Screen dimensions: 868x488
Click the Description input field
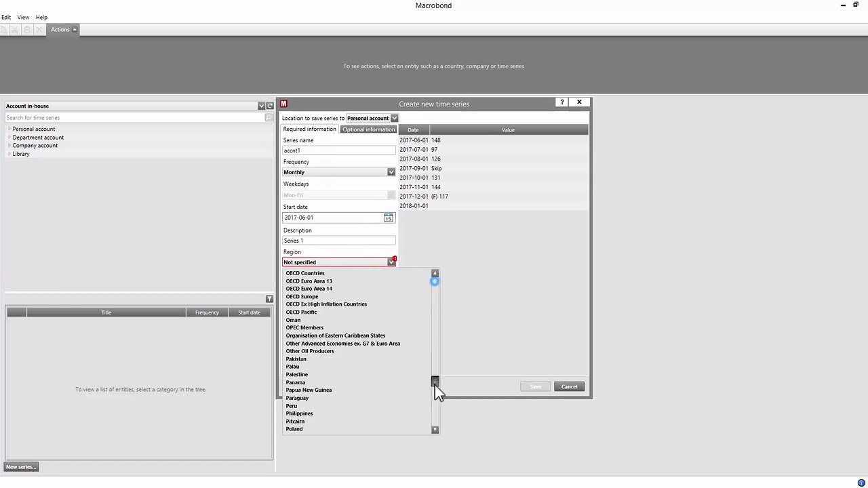[338, 241]
